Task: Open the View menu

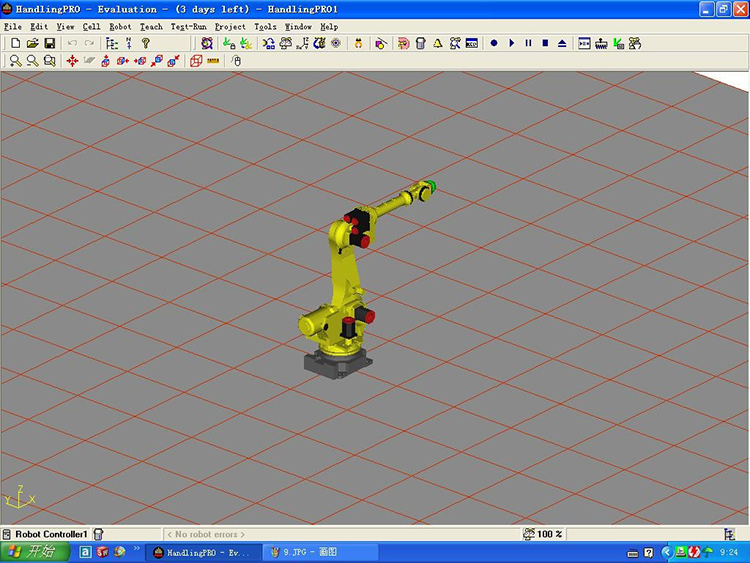Action: point(66,27)
